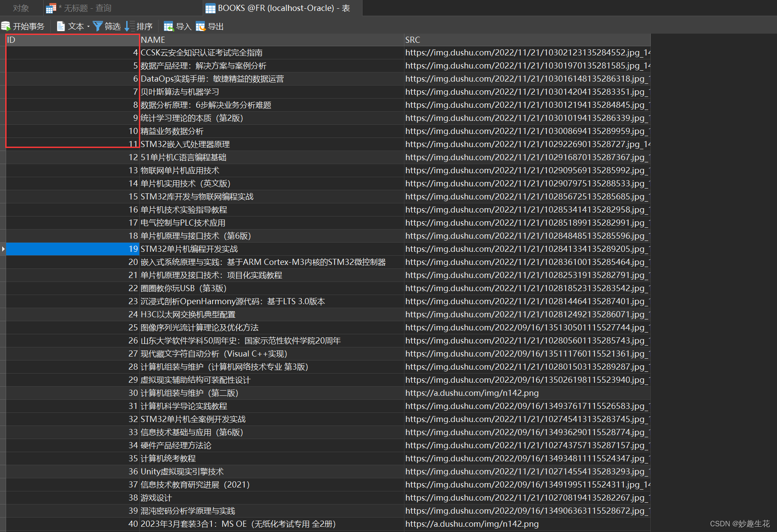Click the Import (导入) icon
This screenshot has width=777, height=532.
169,26
